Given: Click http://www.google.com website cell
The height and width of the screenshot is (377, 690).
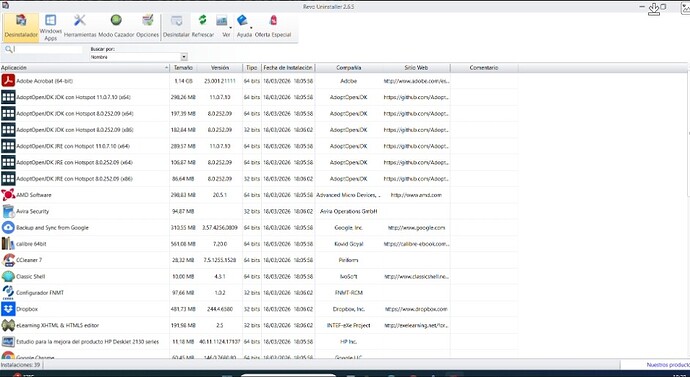Looking at the screenshot, I should pos(416,227).
